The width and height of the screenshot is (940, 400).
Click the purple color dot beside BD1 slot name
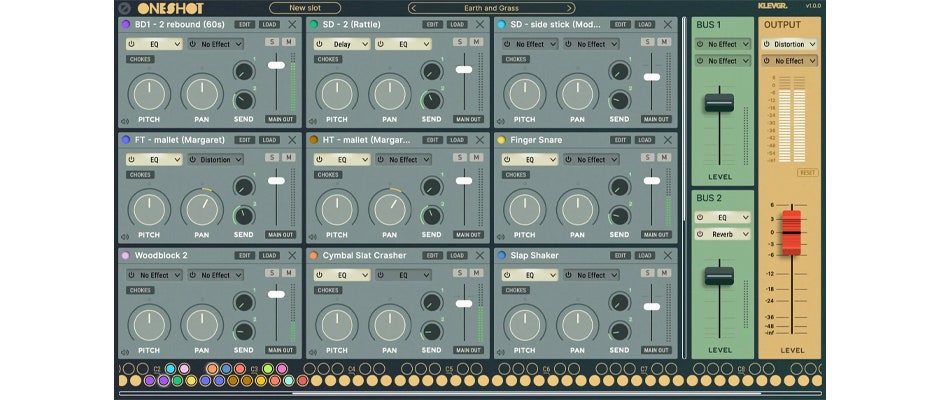click(125, 24)
